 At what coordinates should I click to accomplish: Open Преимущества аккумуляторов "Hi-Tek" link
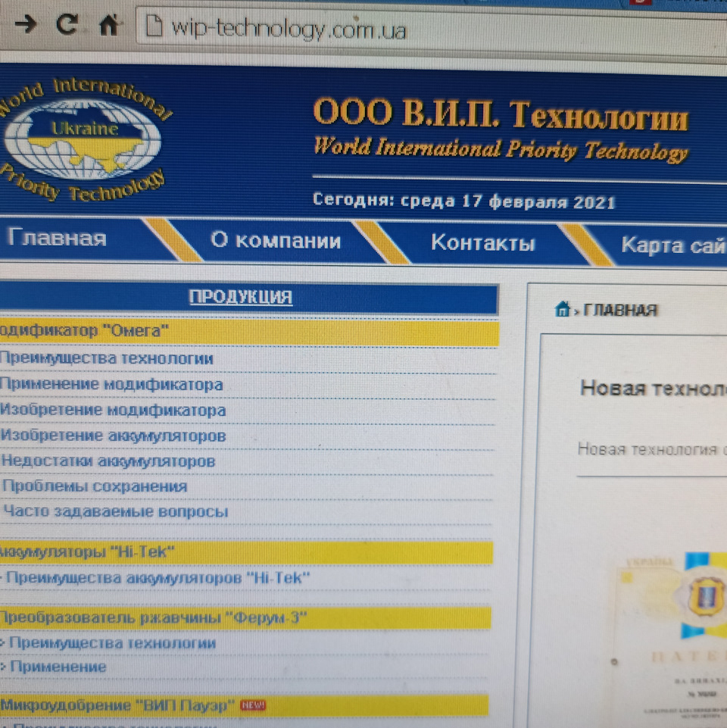158,578
